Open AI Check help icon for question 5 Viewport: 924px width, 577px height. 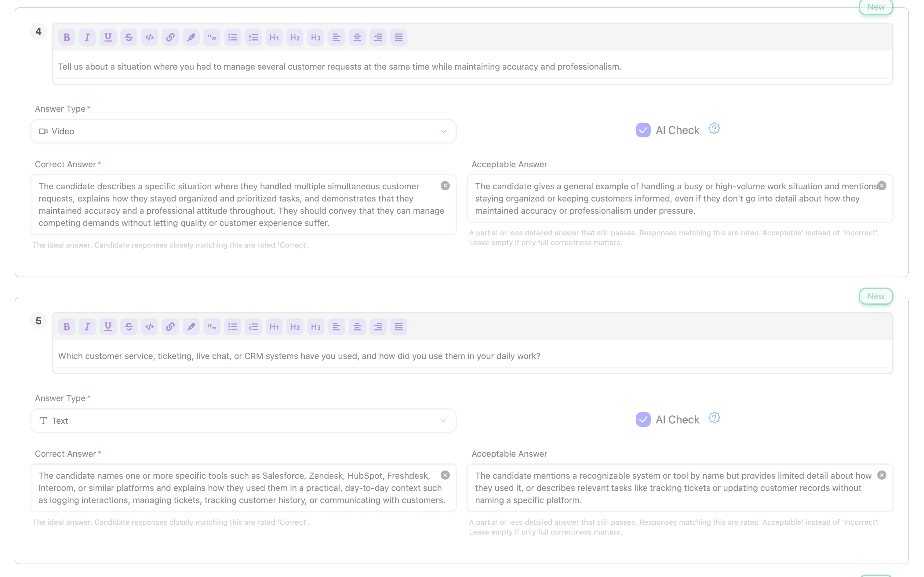coord(714,418)
